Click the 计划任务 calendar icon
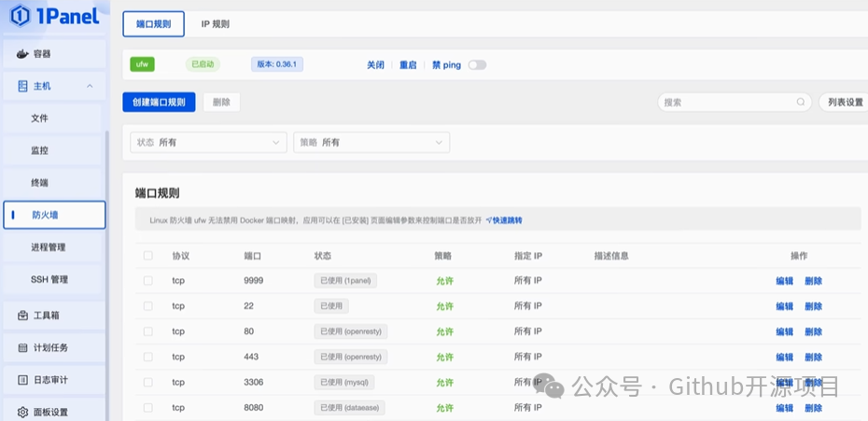The width and height of the screenshot is (868, 421). [x=22, y=348]
